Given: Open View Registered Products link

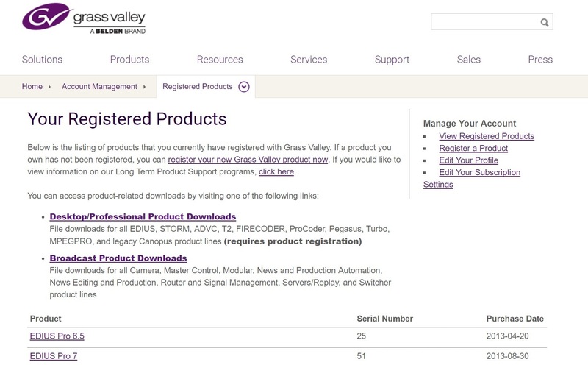Looking at the screenshot, I should point(487,136).
